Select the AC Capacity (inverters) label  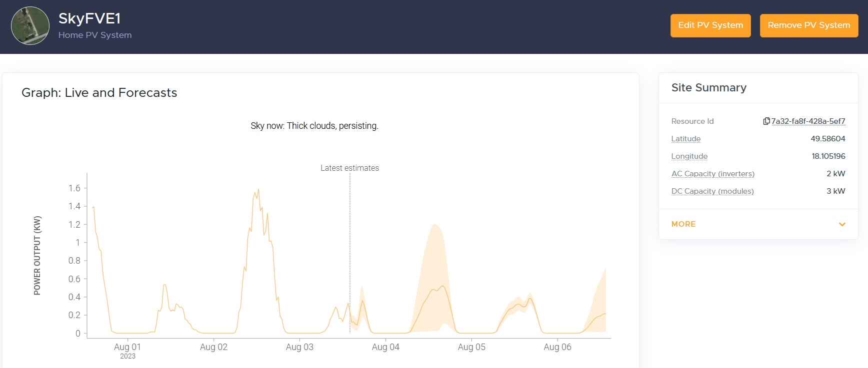tap(712, 174)
